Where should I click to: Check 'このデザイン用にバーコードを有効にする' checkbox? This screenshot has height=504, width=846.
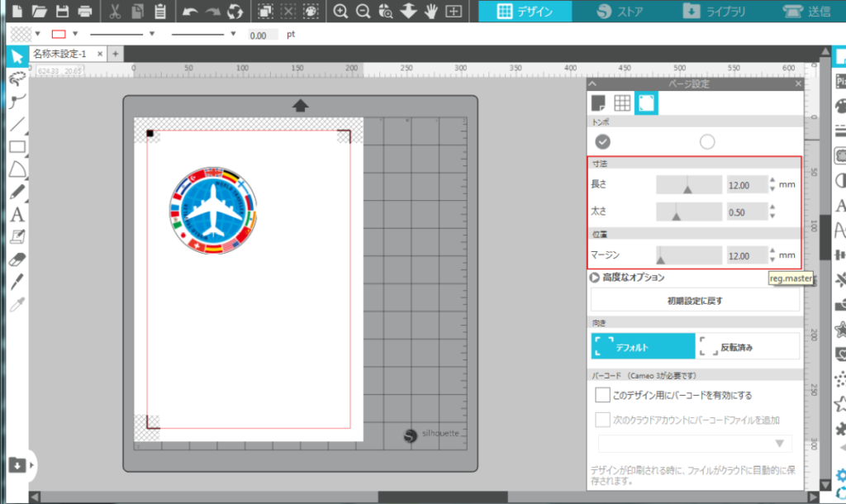[x=602, y=394]
